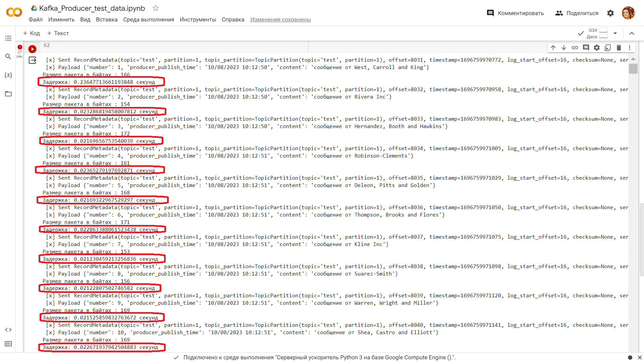Open the table of contents sidebar

point(8,38)
